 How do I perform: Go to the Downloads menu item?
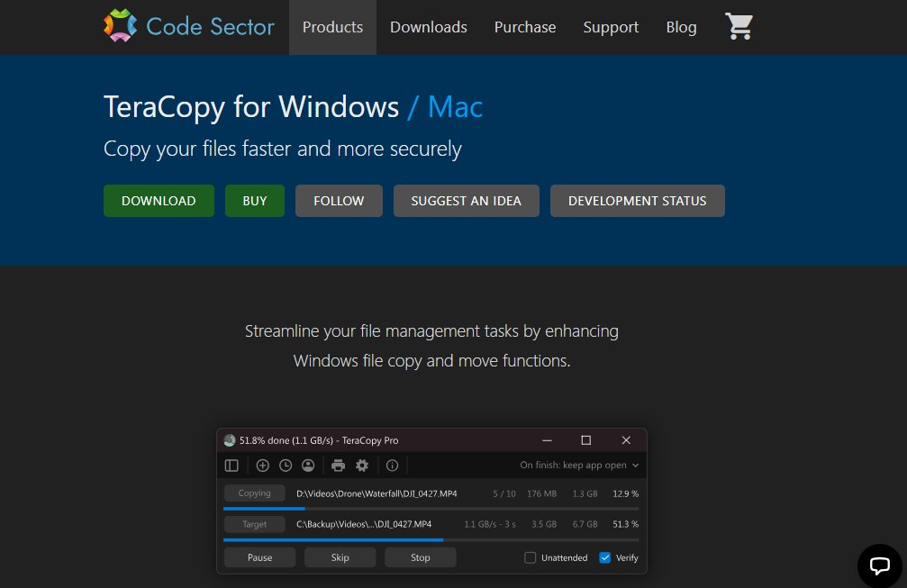coord(429,27)
